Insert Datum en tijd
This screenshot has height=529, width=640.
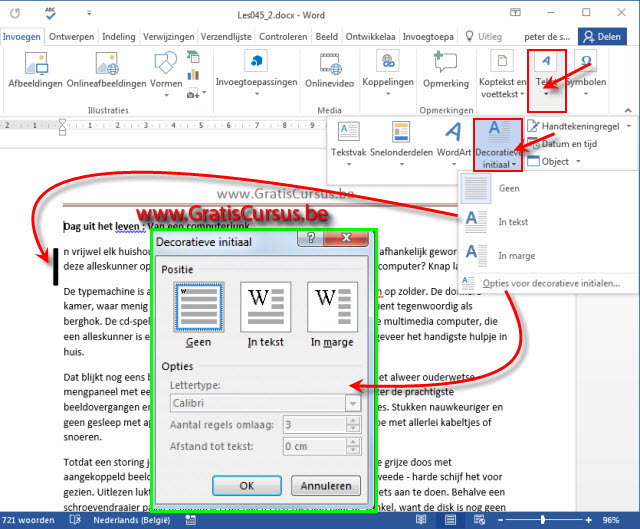click(562, 144)
